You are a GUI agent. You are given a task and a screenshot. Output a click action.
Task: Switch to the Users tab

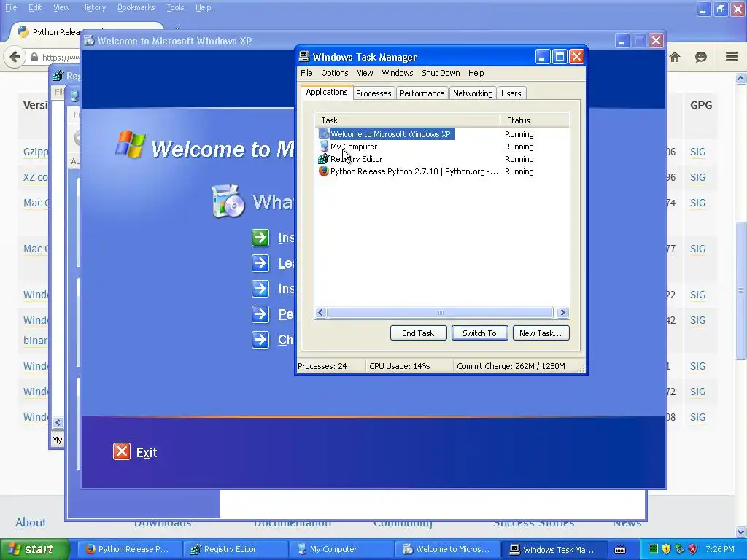(x=511, y=93)
